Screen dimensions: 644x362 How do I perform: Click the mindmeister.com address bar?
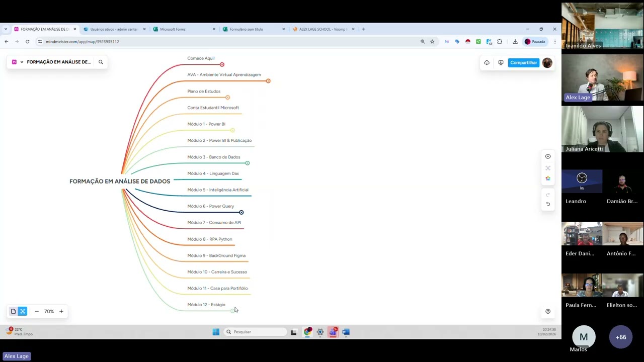click(226, 42)
